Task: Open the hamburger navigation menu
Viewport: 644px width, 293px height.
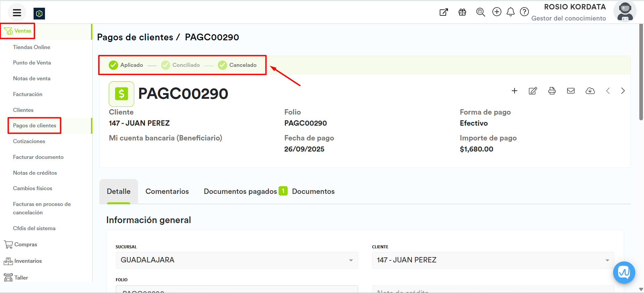Action: coord(17,13)
